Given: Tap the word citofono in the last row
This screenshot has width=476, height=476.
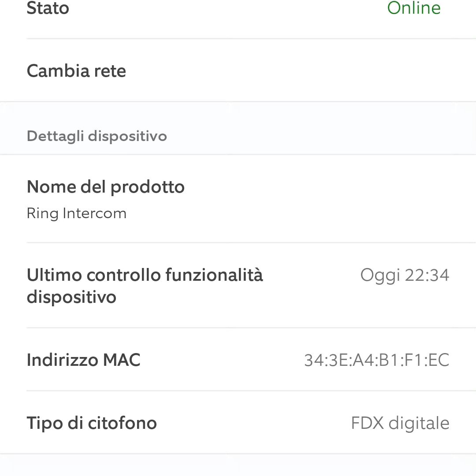Looking at the screenshot, I should [123, 423].
